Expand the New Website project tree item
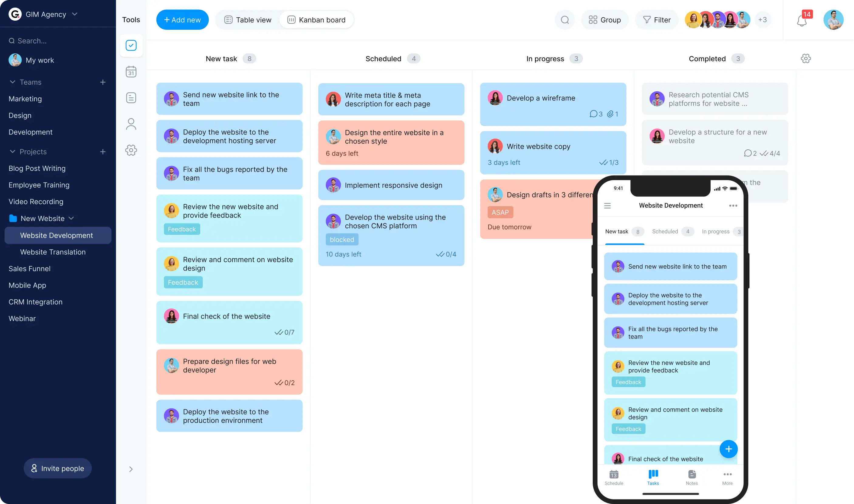This screenshot has width=854, height=504. [71, 218]
